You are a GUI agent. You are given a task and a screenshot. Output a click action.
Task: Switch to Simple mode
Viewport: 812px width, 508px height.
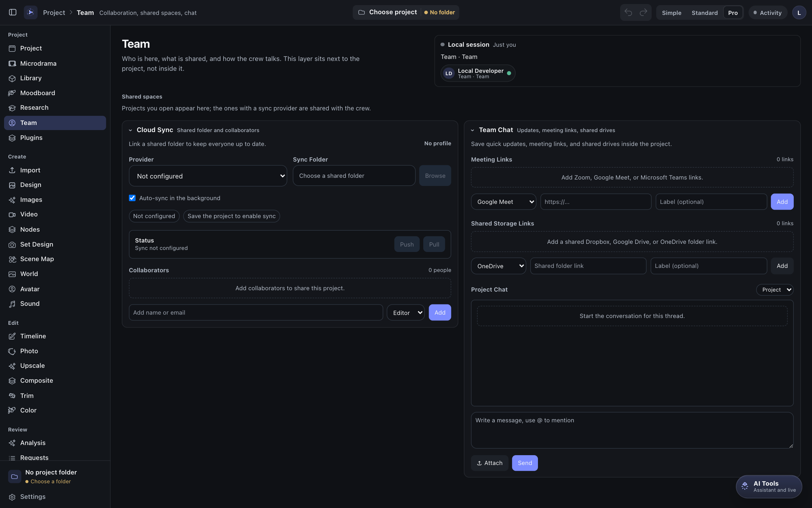click(x=672, y=13)
